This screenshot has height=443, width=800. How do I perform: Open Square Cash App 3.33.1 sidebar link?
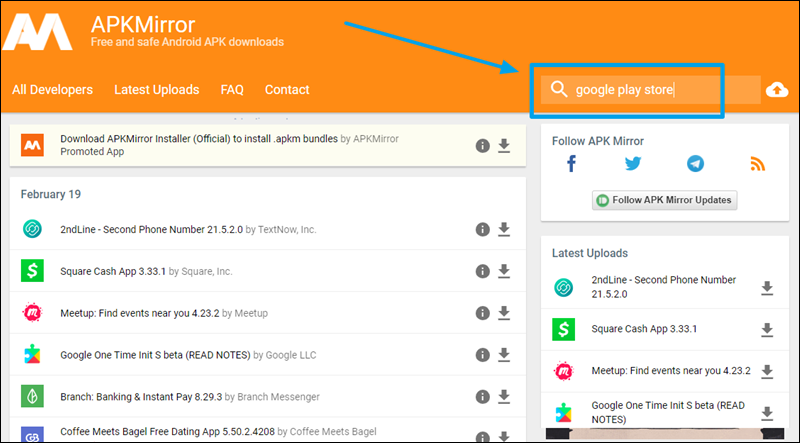coord(644,329)
